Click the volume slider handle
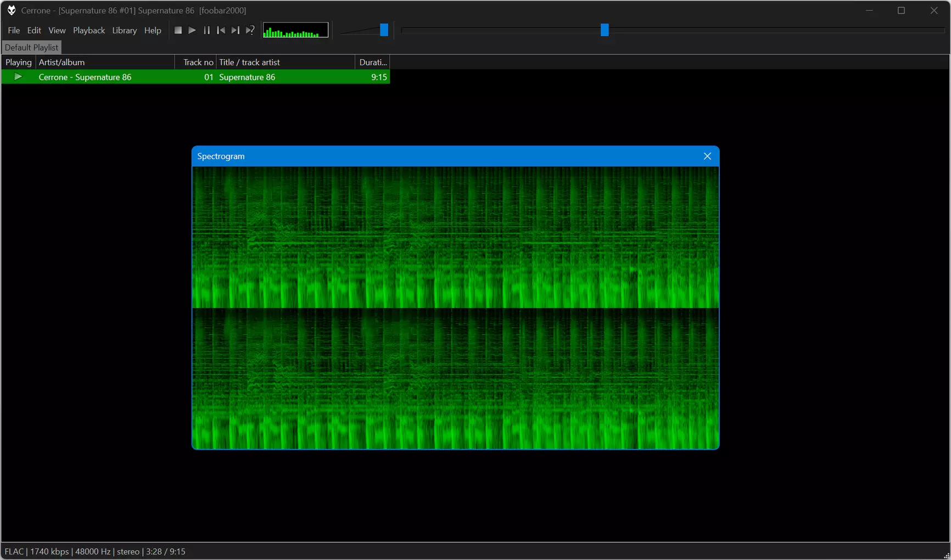 [x=384, y=30]
